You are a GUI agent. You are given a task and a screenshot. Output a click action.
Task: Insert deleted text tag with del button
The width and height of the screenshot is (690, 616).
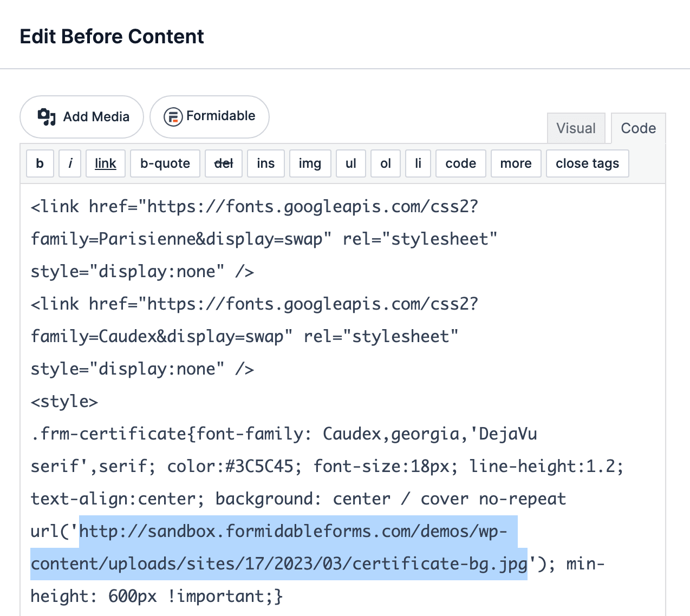(x=224, y=163)
